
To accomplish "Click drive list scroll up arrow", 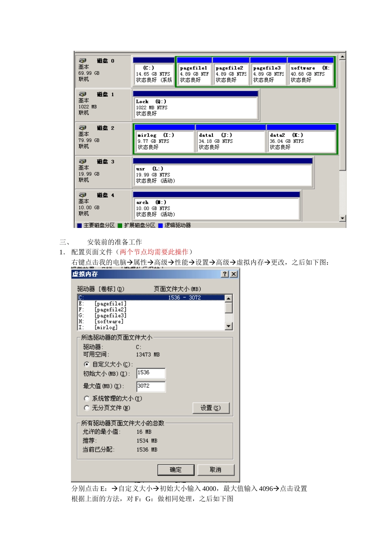I will click(x=229, y=298).
